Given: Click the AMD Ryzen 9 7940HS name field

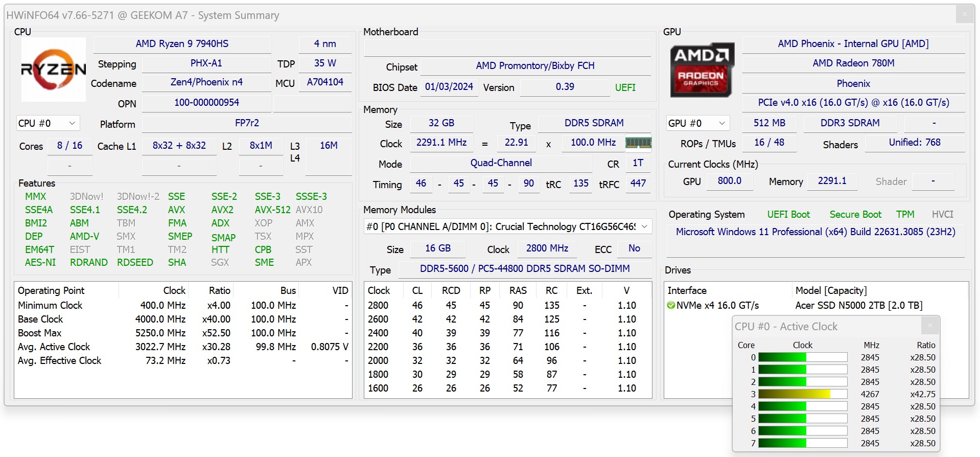Looking at the screenshot, I should coord(182,44).
